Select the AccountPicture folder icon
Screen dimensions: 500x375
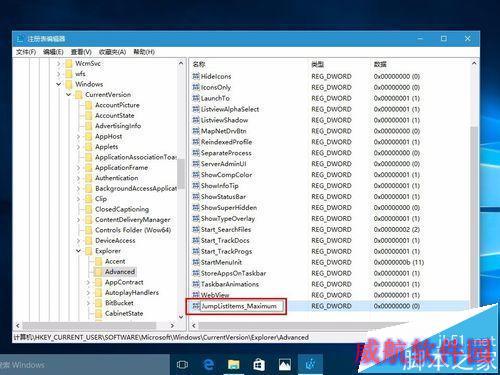click(88, 105)
